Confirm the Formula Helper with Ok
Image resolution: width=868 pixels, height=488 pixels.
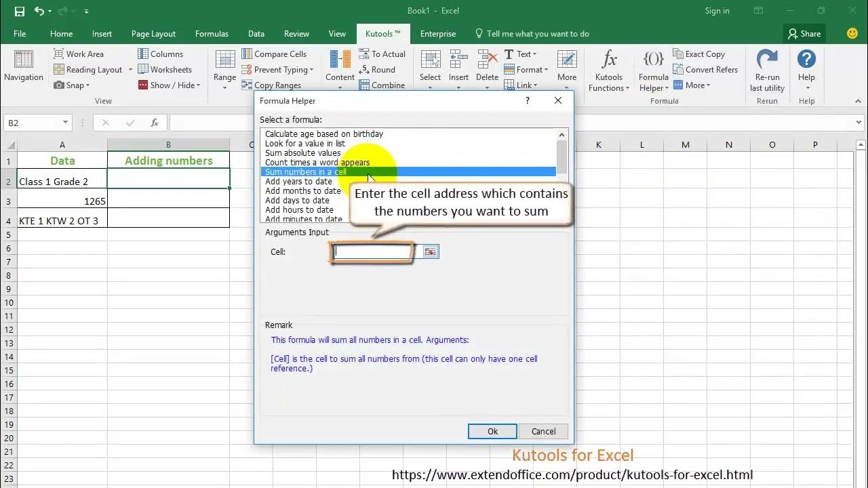(x=492, y=431)
